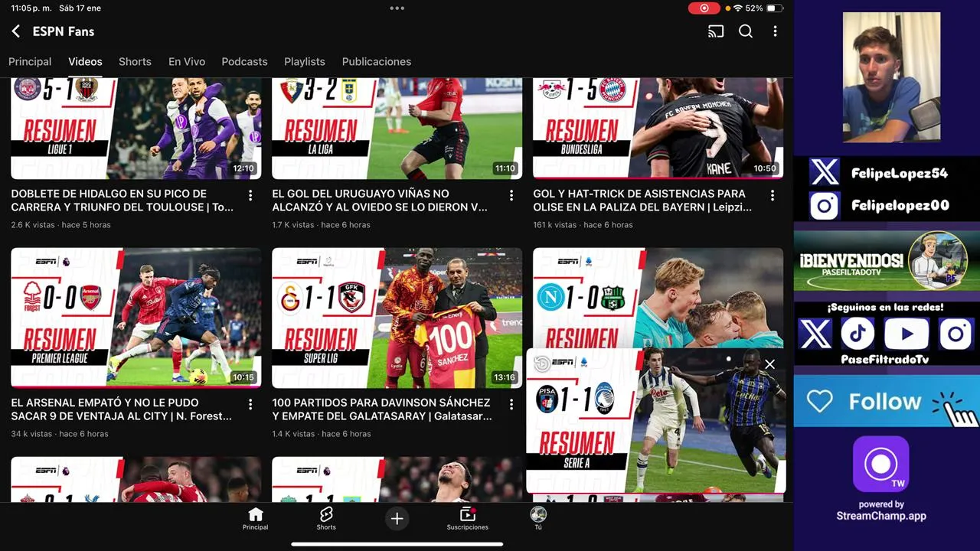This screenshot has width=980, height=551.
Task: Open the 3-2 La Liga resumen thumbnail
Action: click(x=397, y=129)
